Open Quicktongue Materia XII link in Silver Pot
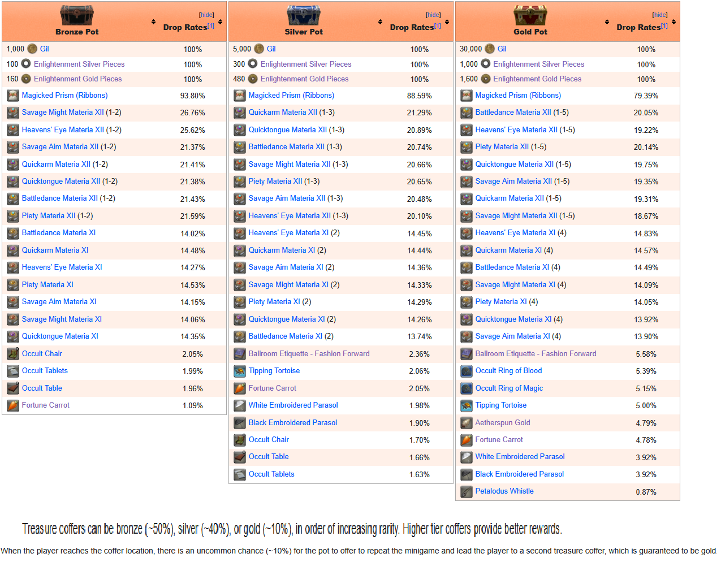 point(288,130)
